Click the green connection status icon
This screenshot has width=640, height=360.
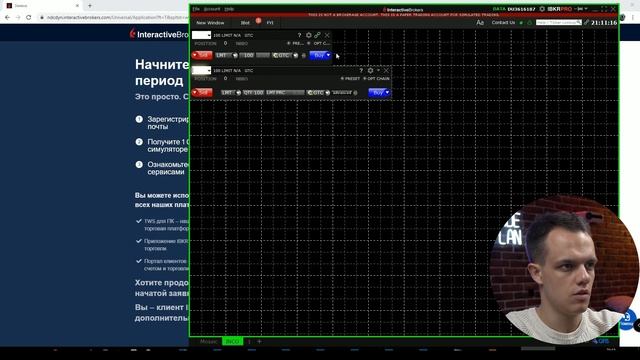coord(521,23)
